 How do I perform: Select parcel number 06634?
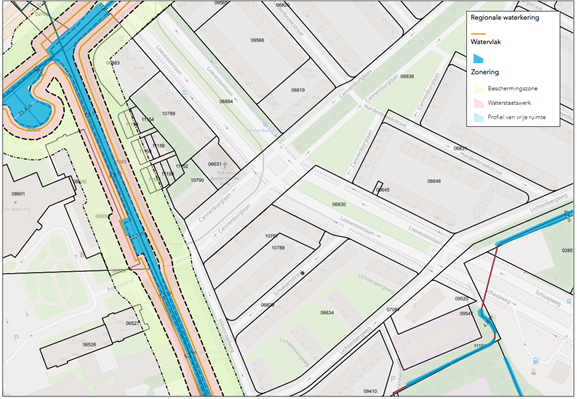[x=327, y=313]
